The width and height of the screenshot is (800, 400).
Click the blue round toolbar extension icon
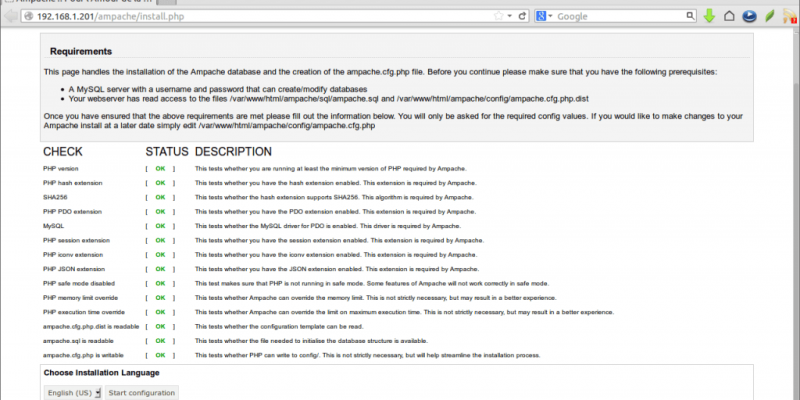pos(749,16)
